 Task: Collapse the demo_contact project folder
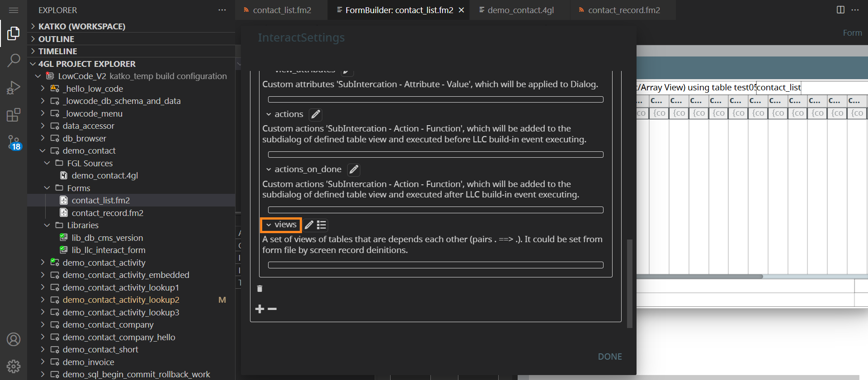click(42, 151)
